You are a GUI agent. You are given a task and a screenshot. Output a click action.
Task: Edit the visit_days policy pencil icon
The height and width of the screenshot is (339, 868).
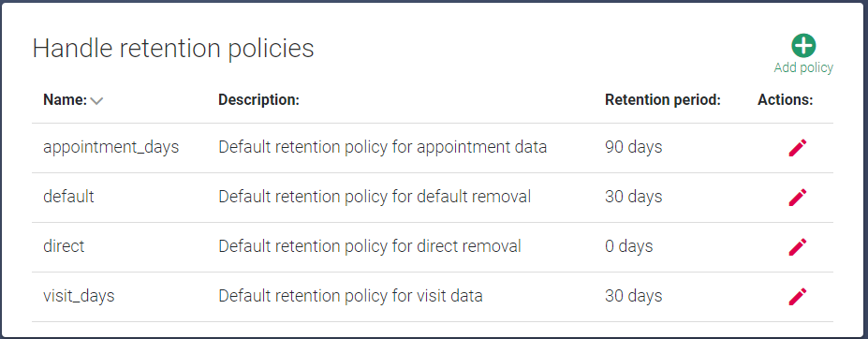(798, 296)
